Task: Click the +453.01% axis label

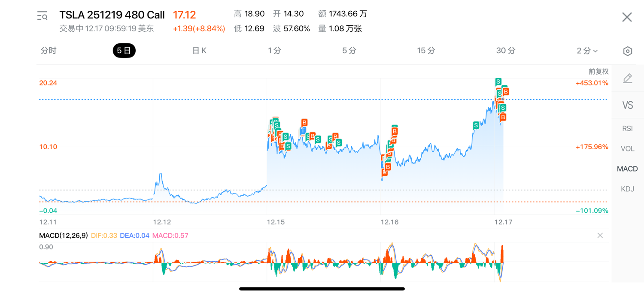Action: (x=592, y=83)
